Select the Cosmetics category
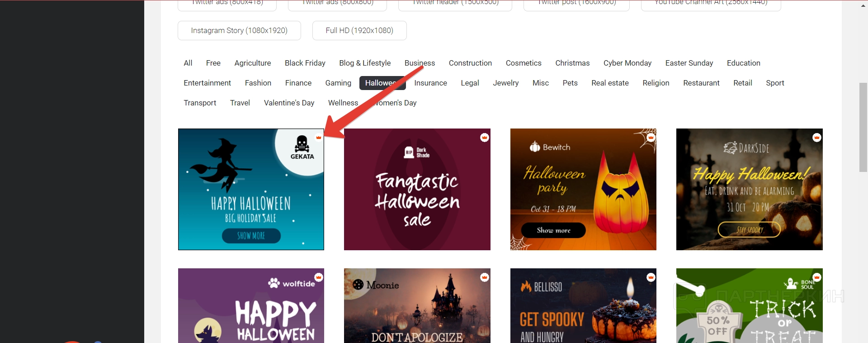This screenshot has width=868, height=343. (x=524, y=63)
